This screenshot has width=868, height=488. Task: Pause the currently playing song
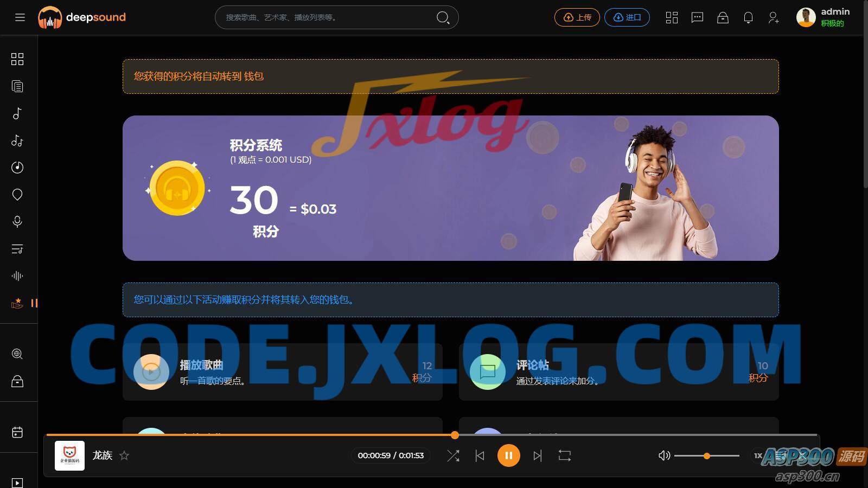pos(508,455)
